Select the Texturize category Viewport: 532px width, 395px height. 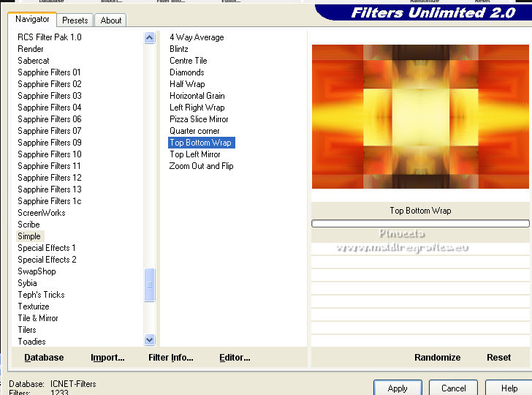(x=34, y=306)
